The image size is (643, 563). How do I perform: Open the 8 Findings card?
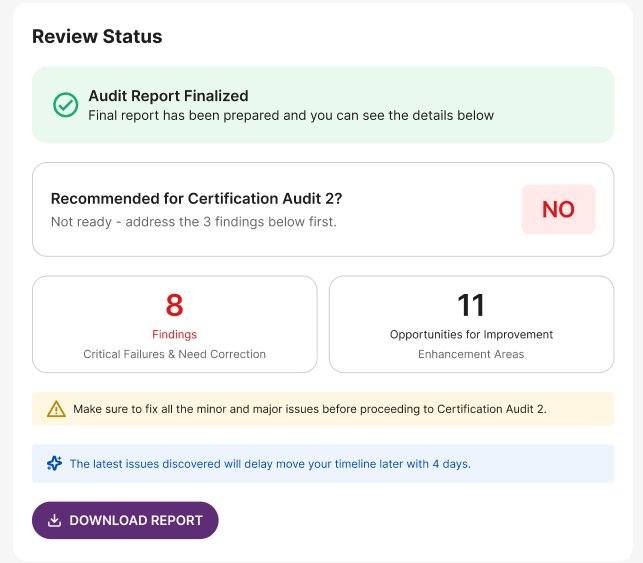coord(175,324)
